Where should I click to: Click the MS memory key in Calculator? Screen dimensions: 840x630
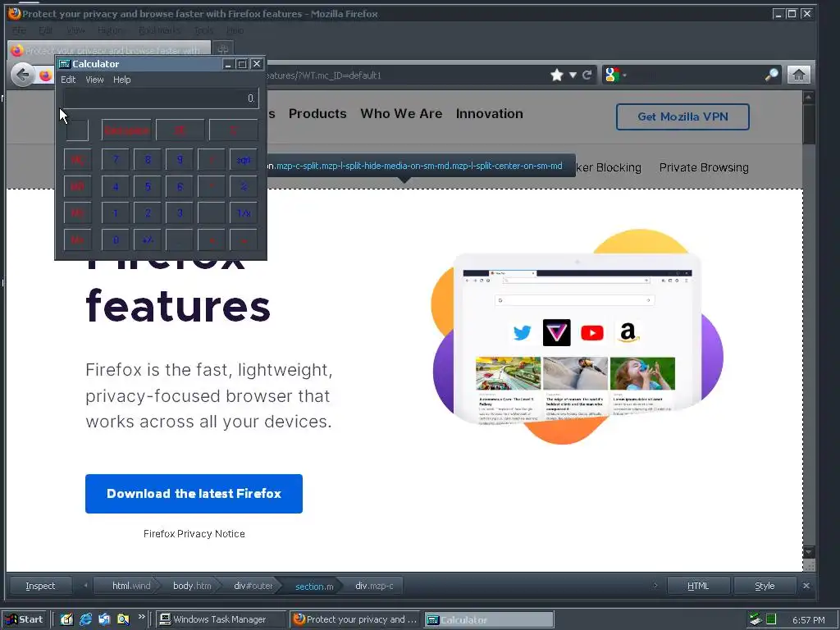tap(77, 213)
